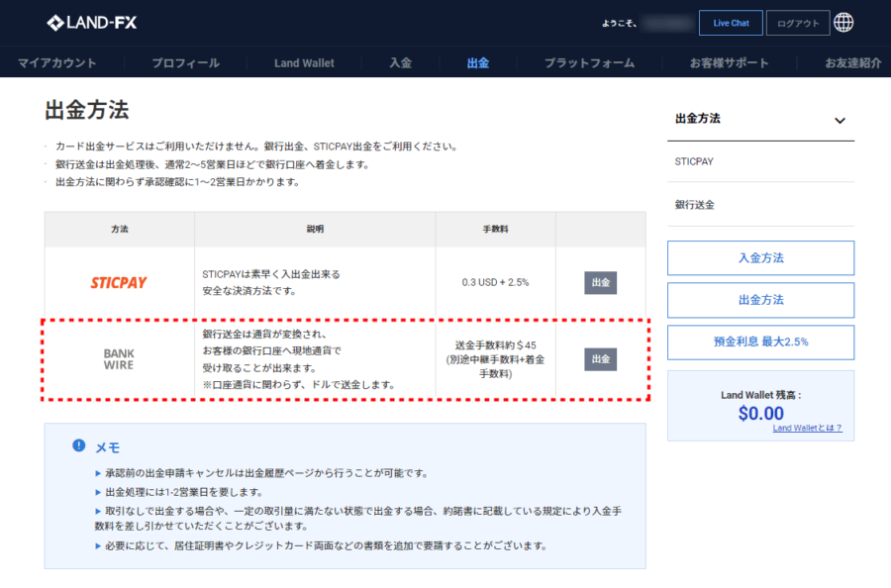Open the language globe icon
The height and width of the screenshot is (588, 891).
coord(843,23)
